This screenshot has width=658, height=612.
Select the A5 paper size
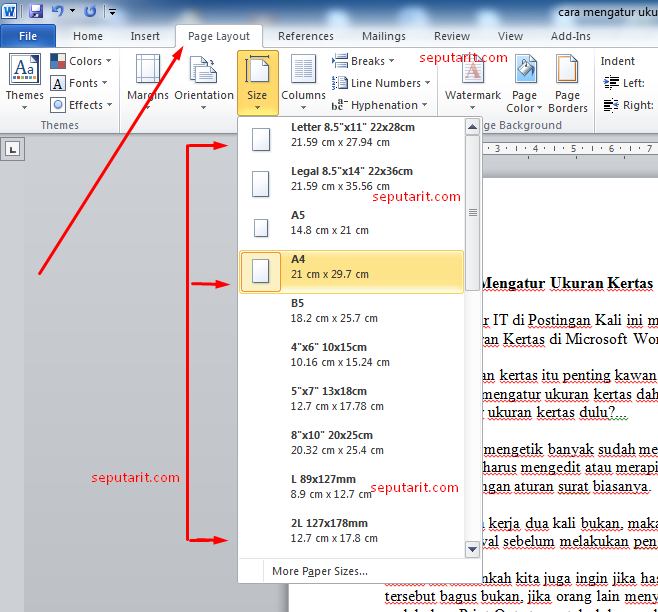352,227
